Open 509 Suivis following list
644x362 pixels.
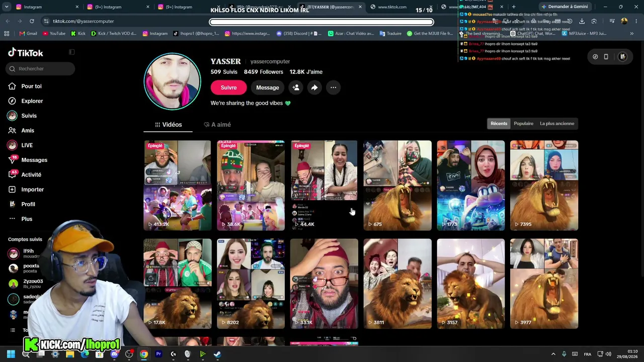(224, 72)
